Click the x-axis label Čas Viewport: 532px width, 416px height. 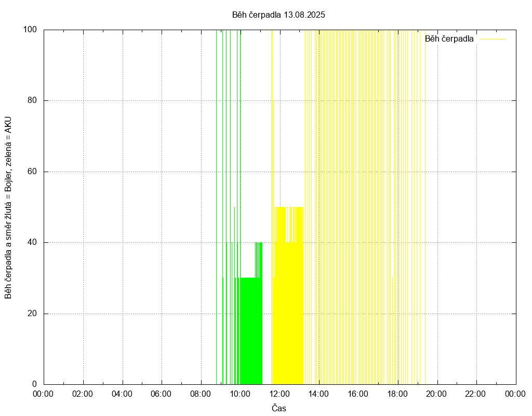[x=279, y=408]
